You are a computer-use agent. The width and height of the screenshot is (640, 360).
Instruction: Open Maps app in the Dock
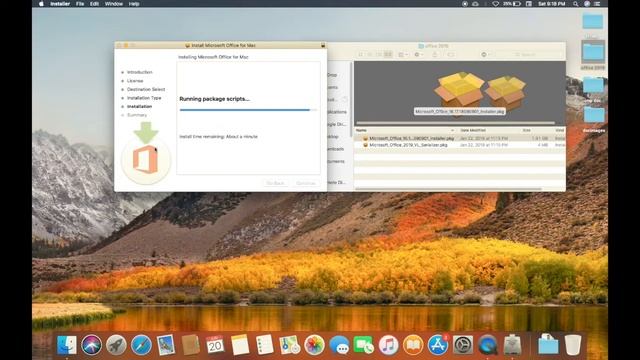(x=289, y=345)
